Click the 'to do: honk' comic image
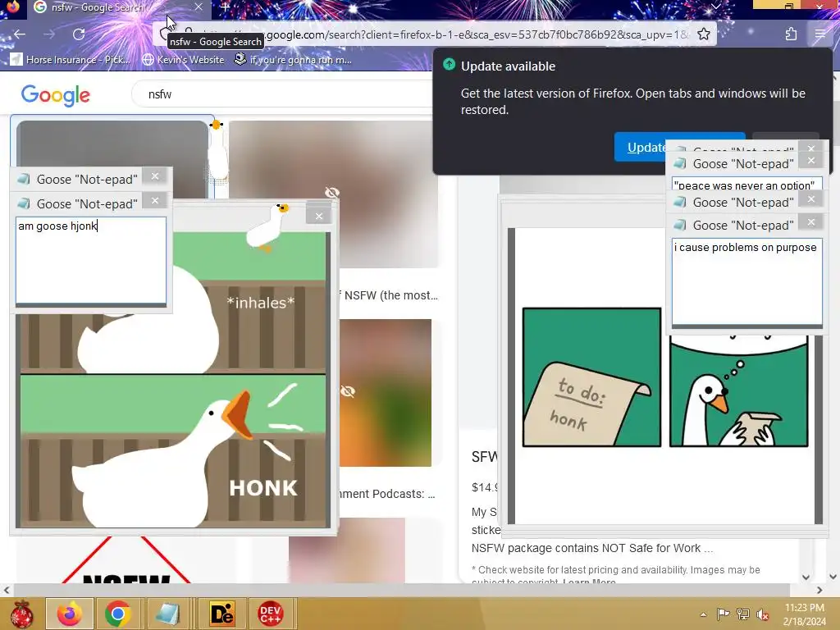The width and height of the screenshot is (840, 630). pyautogui.click(x=664, y=377)
